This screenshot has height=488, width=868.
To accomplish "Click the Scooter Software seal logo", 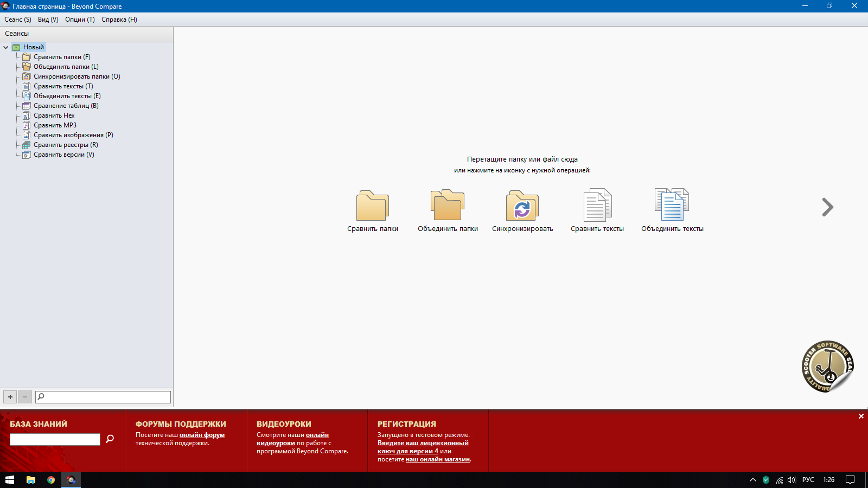I will (x=828, y=367).
